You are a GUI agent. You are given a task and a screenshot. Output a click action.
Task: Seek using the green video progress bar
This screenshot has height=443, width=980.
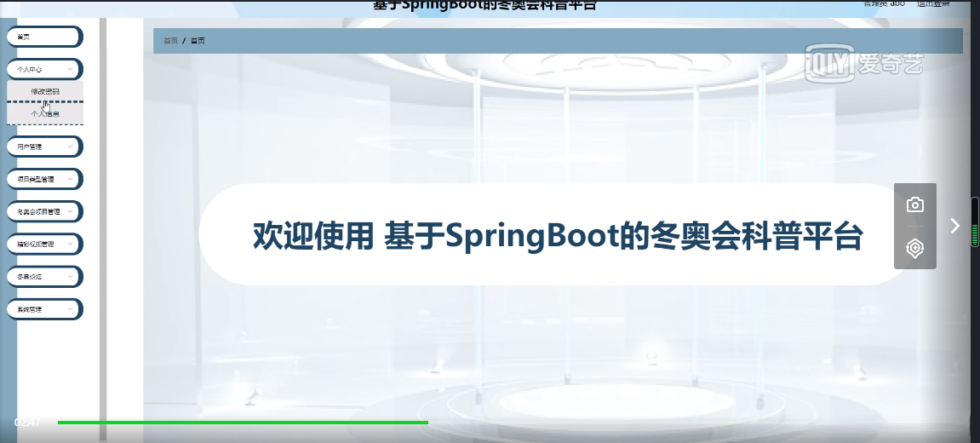(x=243, y=423)
